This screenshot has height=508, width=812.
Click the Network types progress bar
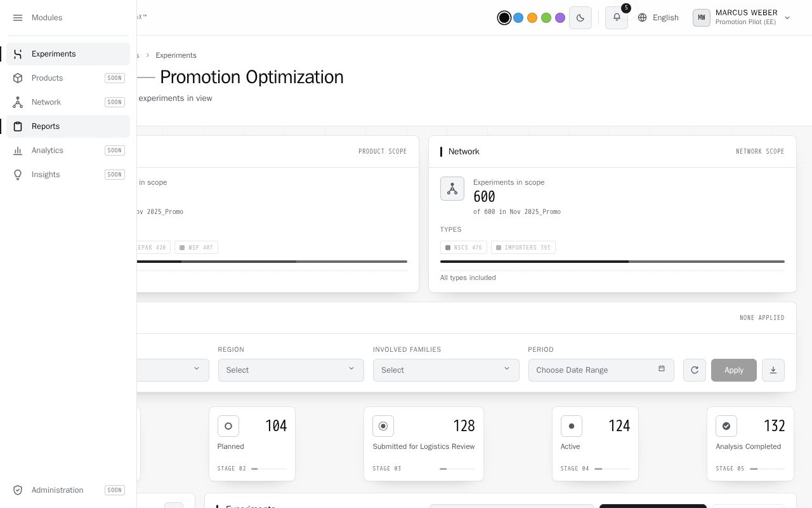click(612, 262)
